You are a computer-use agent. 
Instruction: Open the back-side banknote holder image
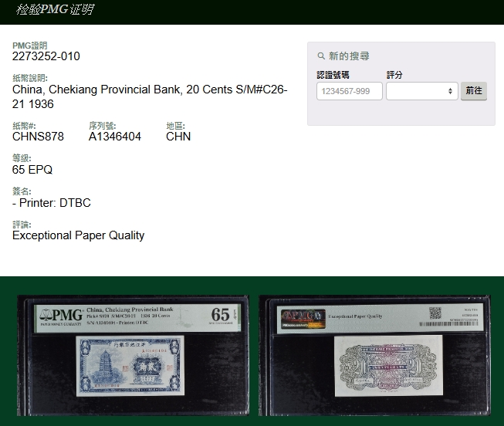(374, 355)
